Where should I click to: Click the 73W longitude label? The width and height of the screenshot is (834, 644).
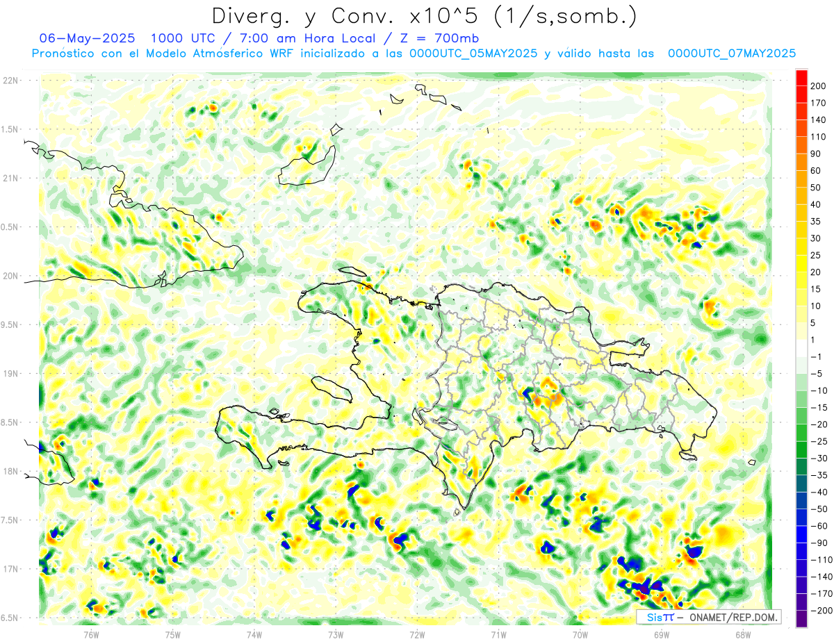336,634
